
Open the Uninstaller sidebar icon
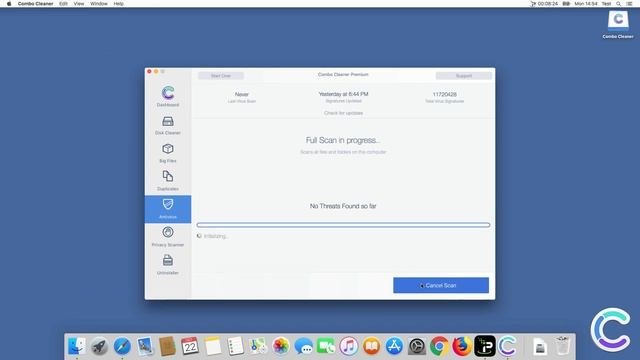(168, 260)
